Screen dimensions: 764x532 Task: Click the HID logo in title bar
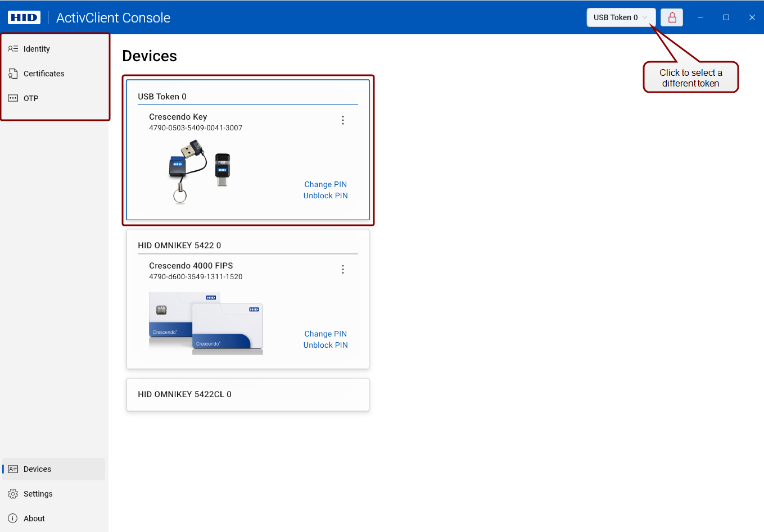[24, 17]
